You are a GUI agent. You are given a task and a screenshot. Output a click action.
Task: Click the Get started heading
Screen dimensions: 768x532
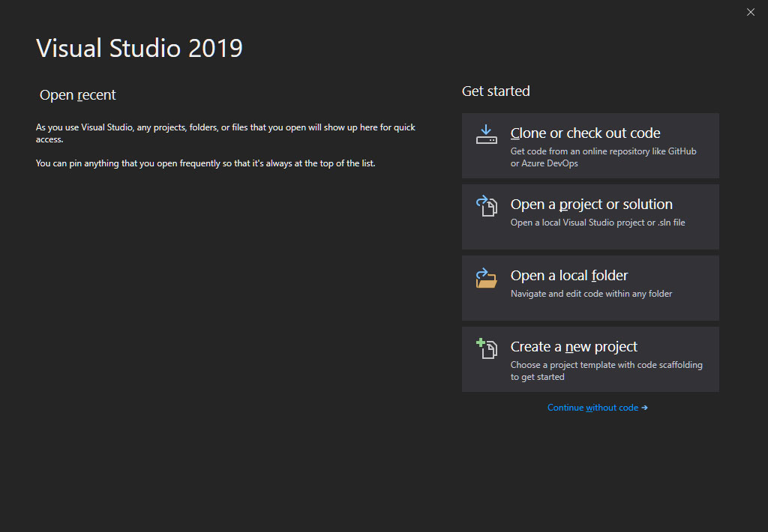pyautogui.click(x=496, y=91)
